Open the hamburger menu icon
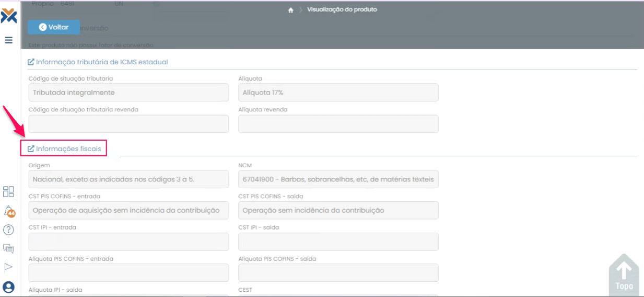The image size is (644, 297). (8, 40)
